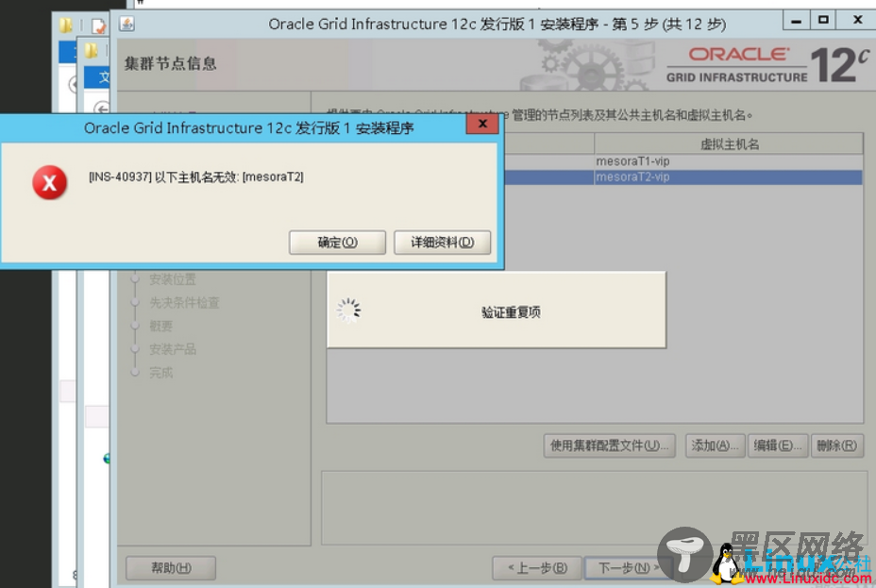Select the 概要 step in sidebar
The image size is (876, 588).
coord(160,327)
